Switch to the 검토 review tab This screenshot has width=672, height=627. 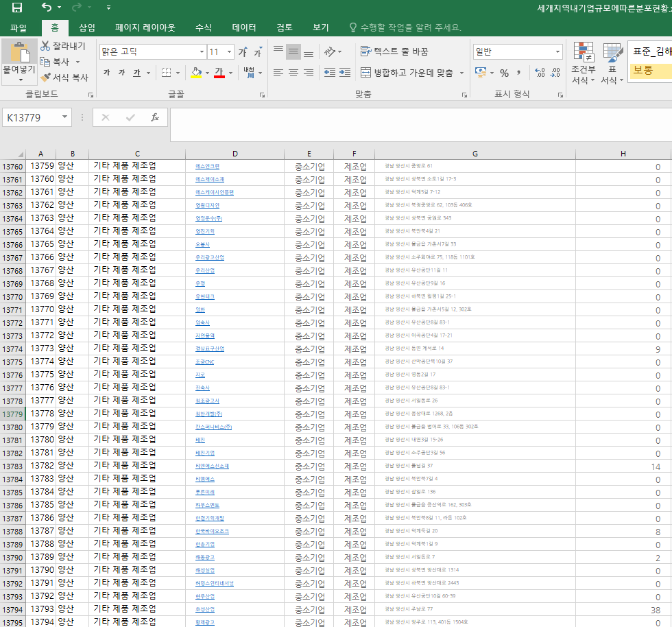point(285,28)
